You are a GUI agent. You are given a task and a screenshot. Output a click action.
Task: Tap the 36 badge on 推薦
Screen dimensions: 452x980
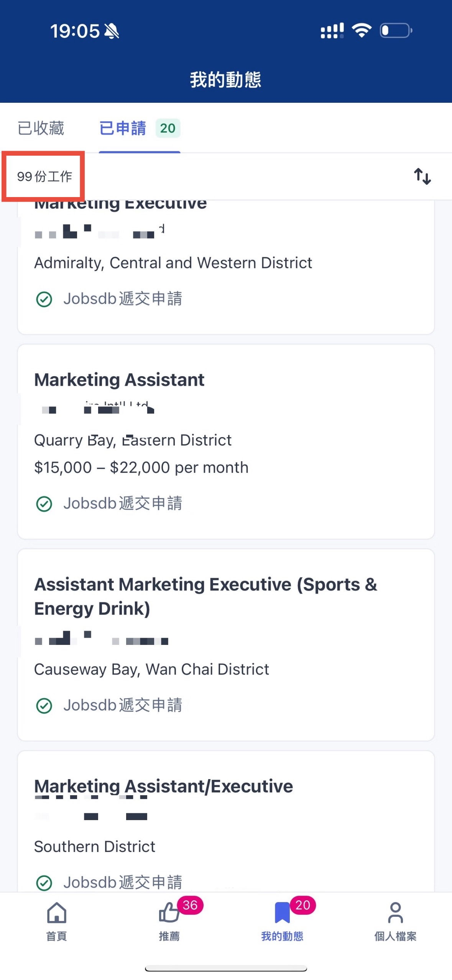point(190,905)
